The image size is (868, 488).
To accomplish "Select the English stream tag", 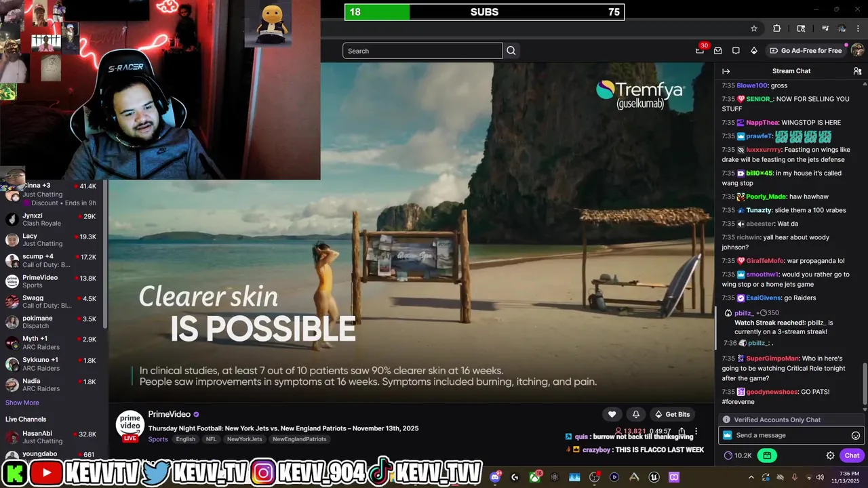I will [186, 439].
